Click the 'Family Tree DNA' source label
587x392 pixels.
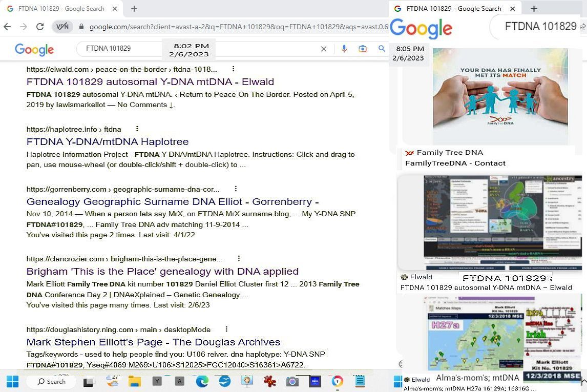tap(450, 152)
